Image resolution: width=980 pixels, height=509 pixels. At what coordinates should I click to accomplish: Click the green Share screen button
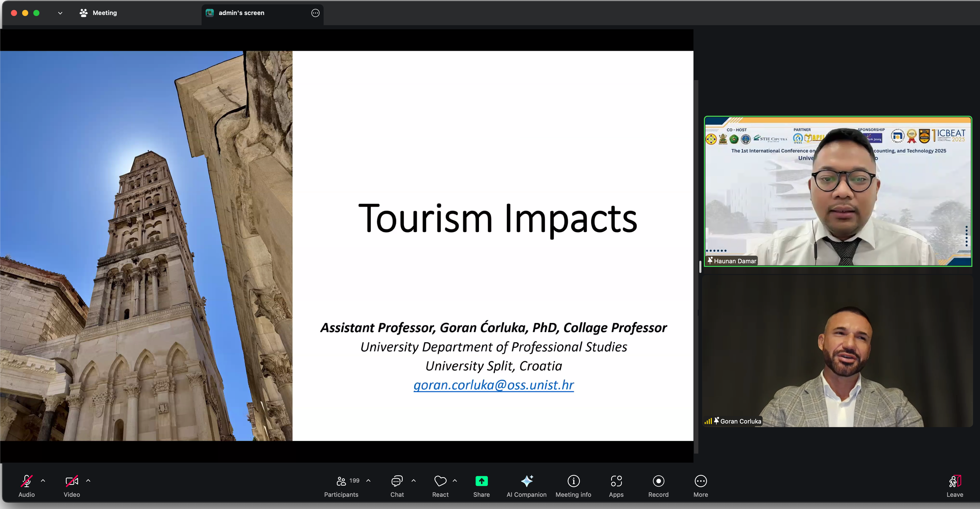pos(481,481)
